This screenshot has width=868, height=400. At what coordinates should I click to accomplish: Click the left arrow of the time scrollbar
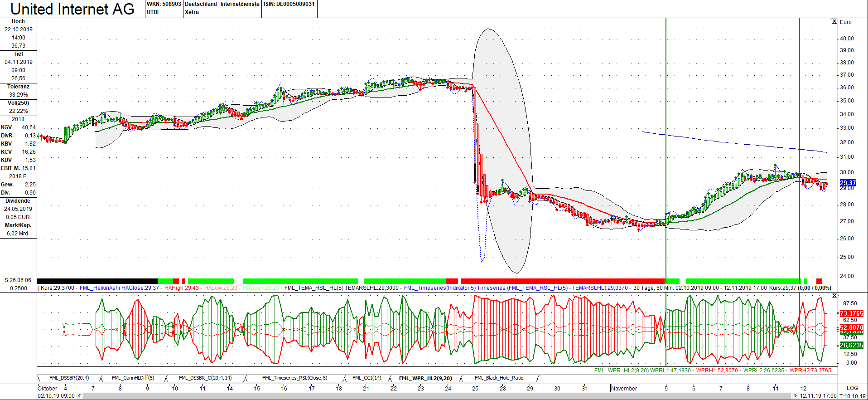pos(79,396)
